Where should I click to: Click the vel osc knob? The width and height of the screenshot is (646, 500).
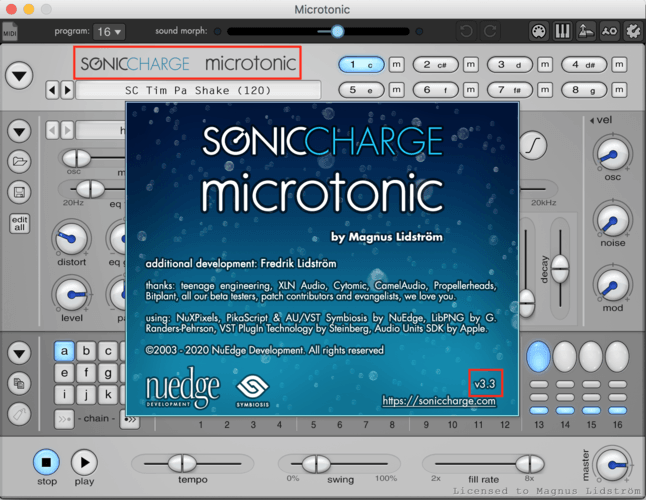click(x=613, y=154)
